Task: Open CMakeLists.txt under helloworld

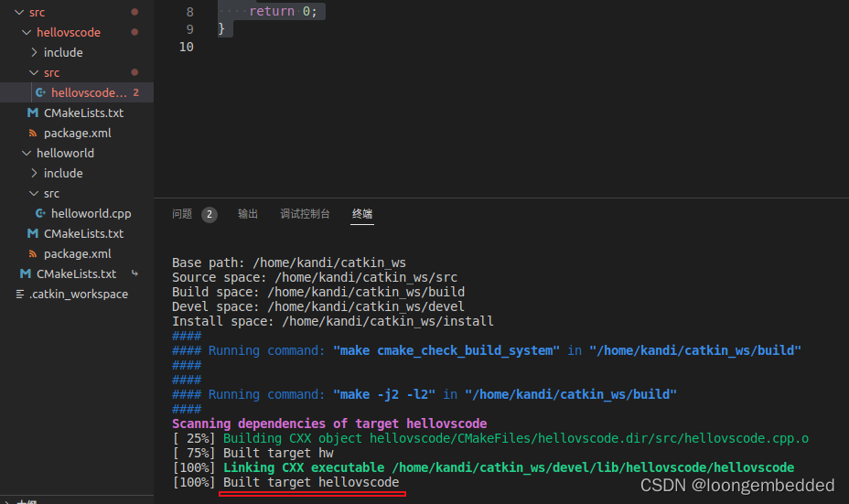Action: pyautogui.click(x=84, y=233)
